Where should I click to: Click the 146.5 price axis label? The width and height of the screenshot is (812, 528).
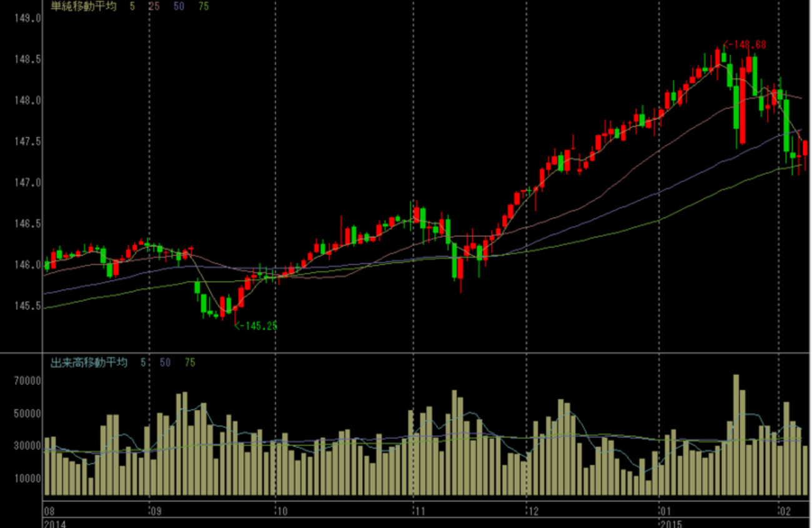(x=27, y=224)
